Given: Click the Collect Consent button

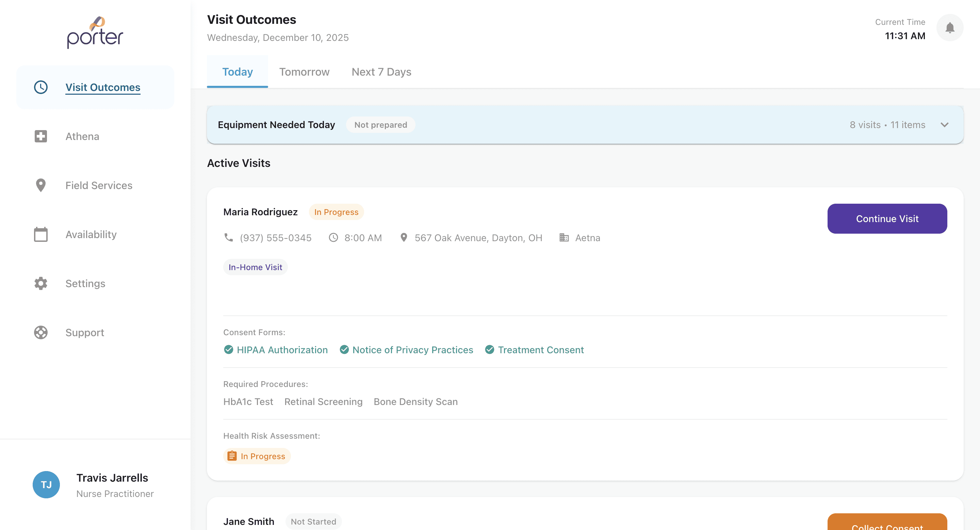Looking at the screenshot, I should click(x=887, y=524).
